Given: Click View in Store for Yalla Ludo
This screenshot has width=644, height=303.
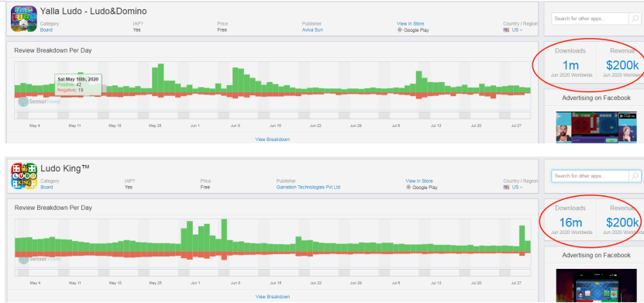Looking at the screenshot, I should click(x=410, y=24).
